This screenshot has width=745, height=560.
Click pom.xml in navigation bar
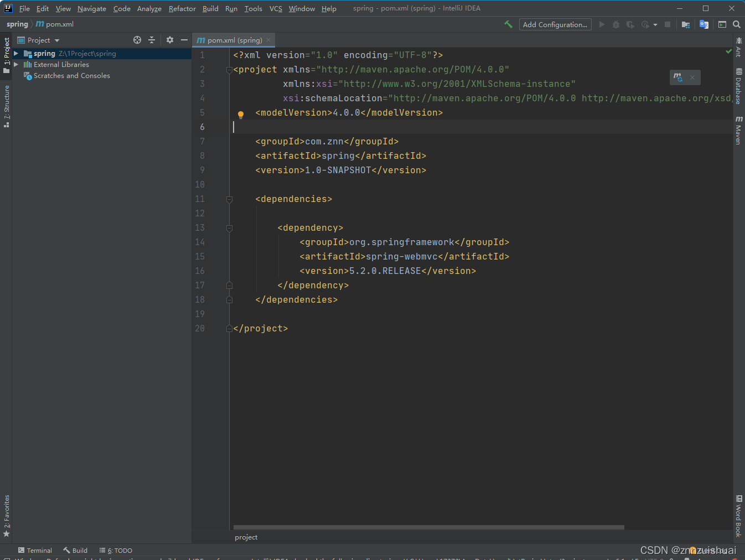click(x=55, y=24)
